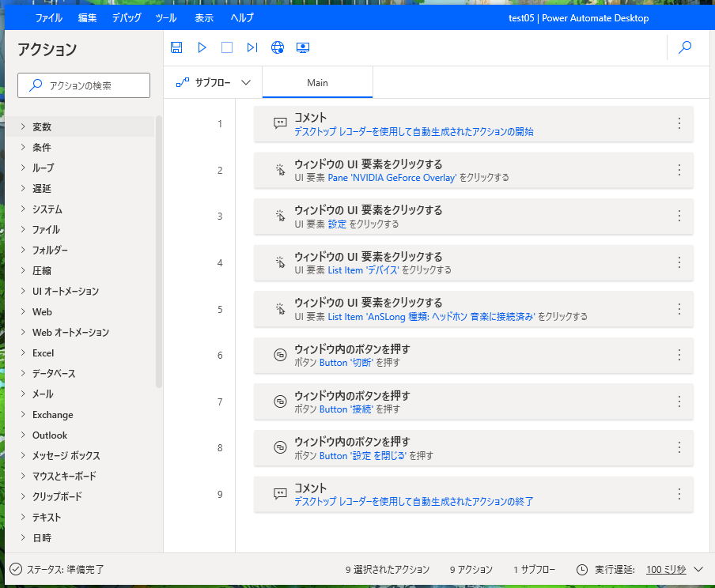
Task: Click the status checkmark icon
Action: click(16, 569)
